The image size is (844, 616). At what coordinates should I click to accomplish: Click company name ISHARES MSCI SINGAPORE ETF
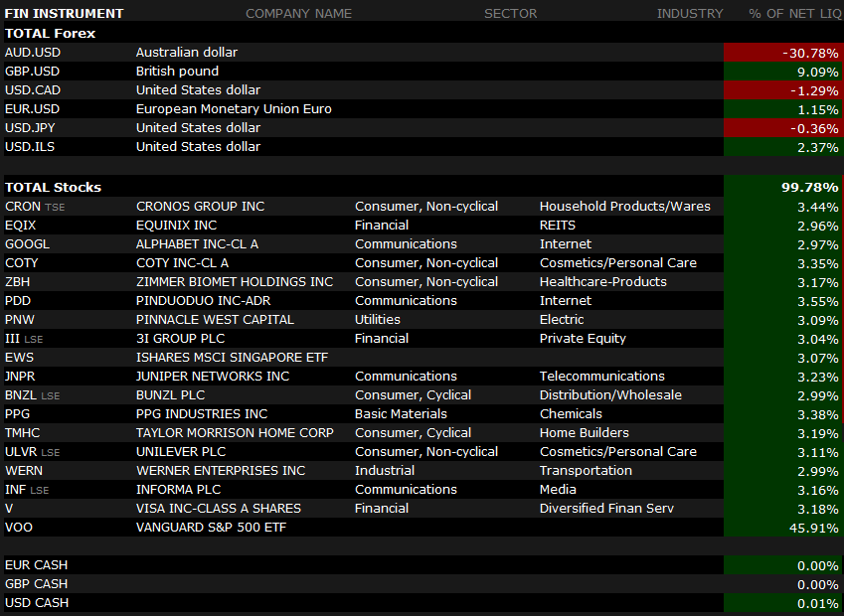pos(232,358)
